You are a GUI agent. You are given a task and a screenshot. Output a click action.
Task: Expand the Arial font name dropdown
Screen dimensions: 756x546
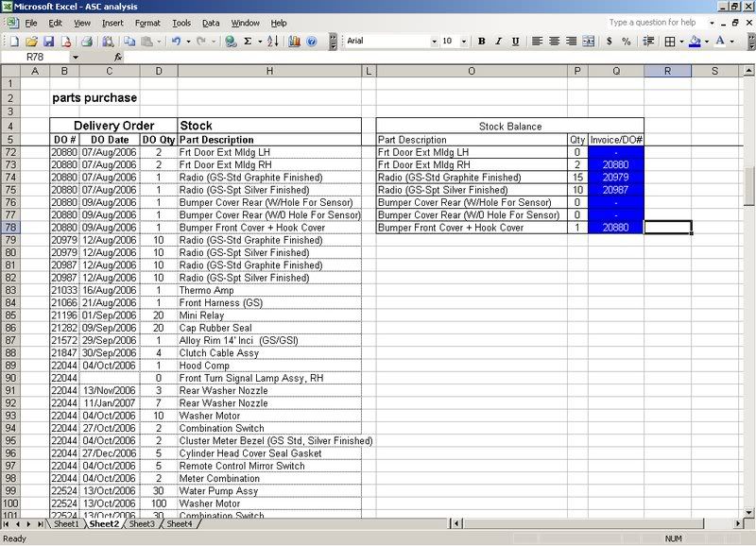pyautogui.click(x=434, y=42)
